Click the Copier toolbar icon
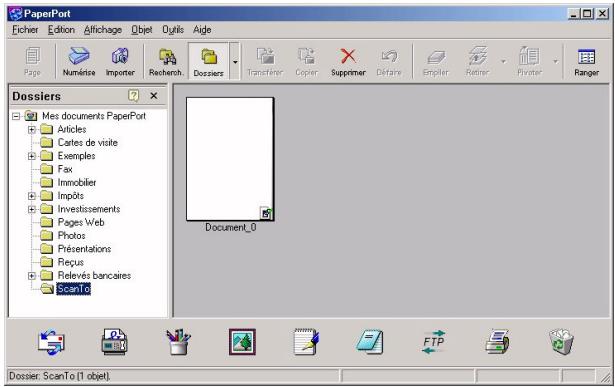This screenshot has height=387, width=615. 306,61
